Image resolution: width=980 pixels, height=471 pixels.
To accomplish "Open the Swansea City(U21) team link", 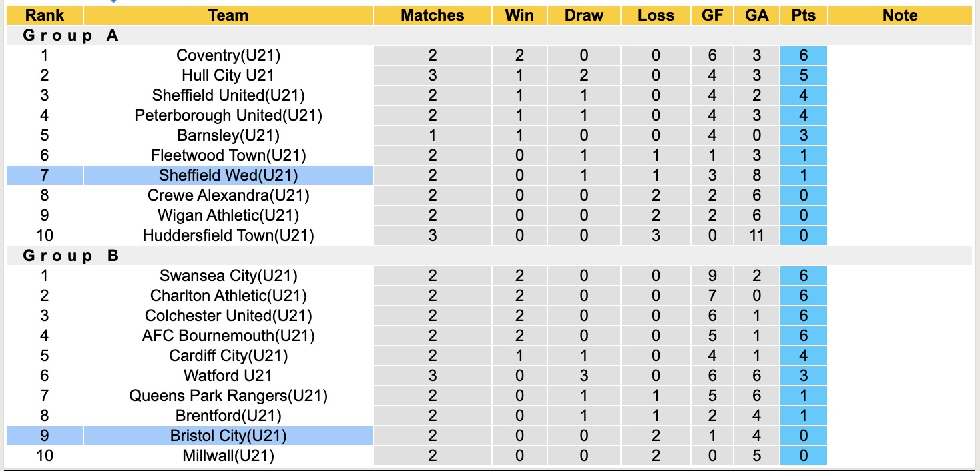I will 228,276.
